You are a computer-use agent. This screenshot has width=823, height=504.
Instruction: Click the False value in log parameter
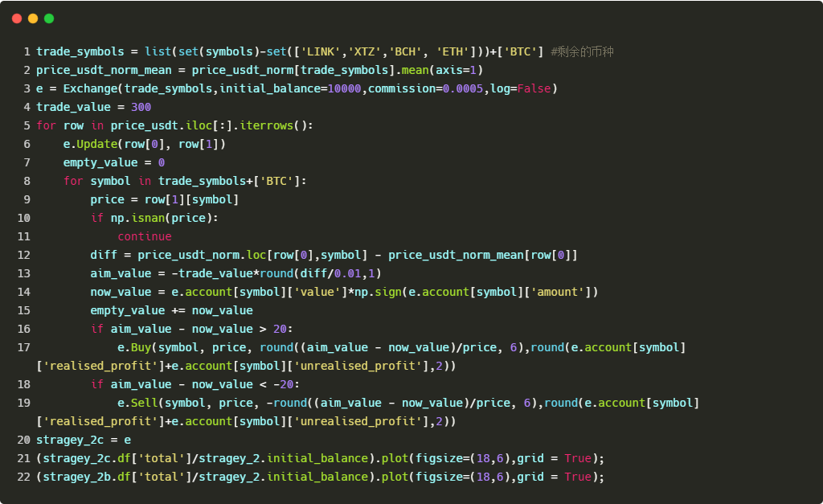point(534,88)
